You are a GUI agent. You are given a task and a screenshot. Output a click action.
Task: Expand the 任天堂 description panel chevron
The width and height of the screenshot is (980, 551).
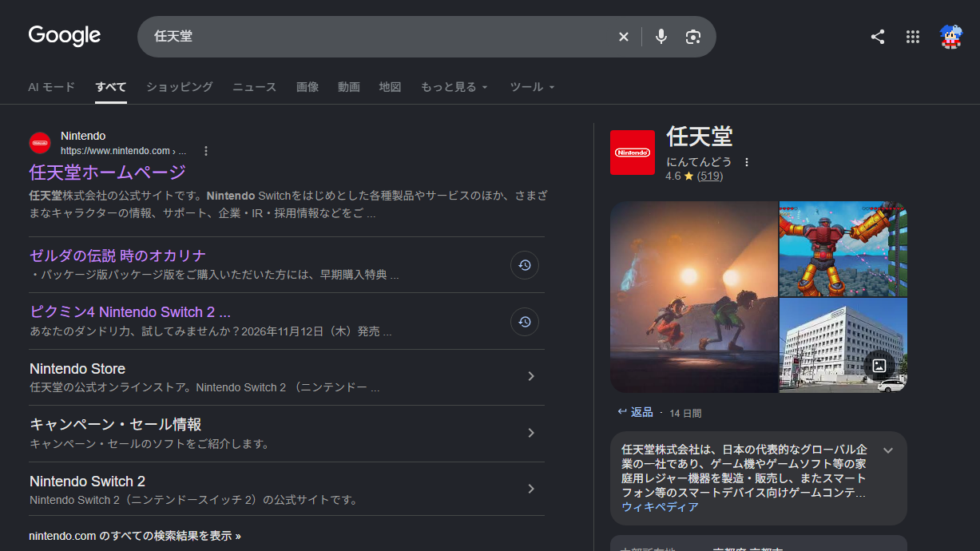pyautogui.click(x=888, y=450)
